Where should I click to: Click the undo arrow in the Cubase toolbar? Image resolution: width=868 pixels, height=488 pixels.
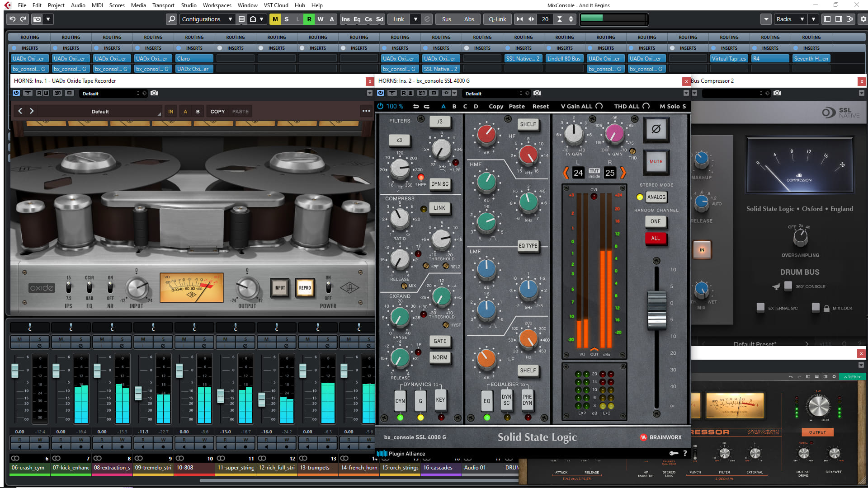pyautogui.click(x=13, y=19)
